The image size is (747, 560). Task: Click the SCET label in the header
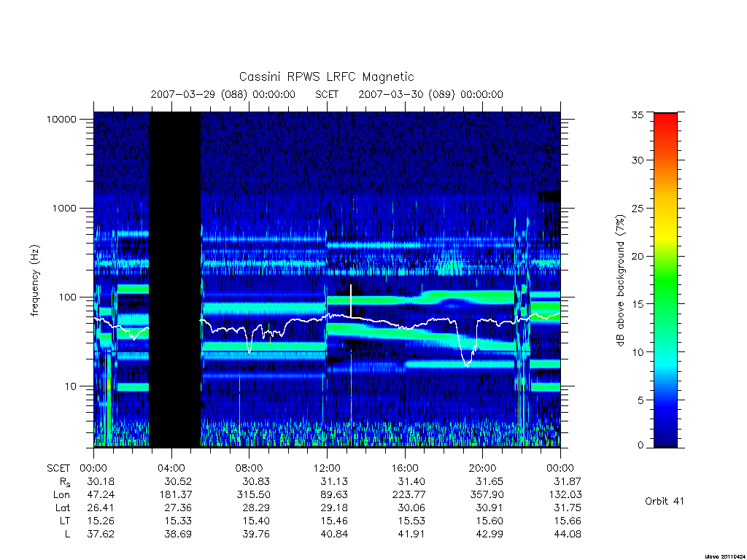click(x=327, y=94)
